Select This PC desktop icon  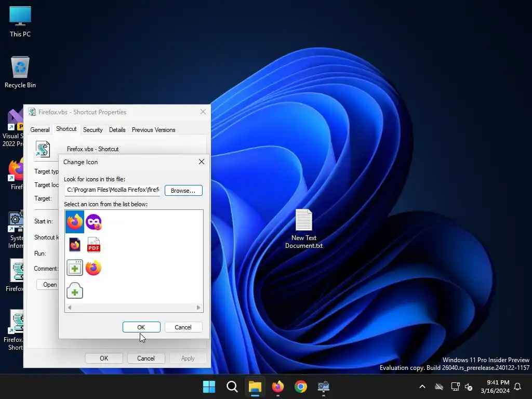pyautogui.click(x=20, y=22)
